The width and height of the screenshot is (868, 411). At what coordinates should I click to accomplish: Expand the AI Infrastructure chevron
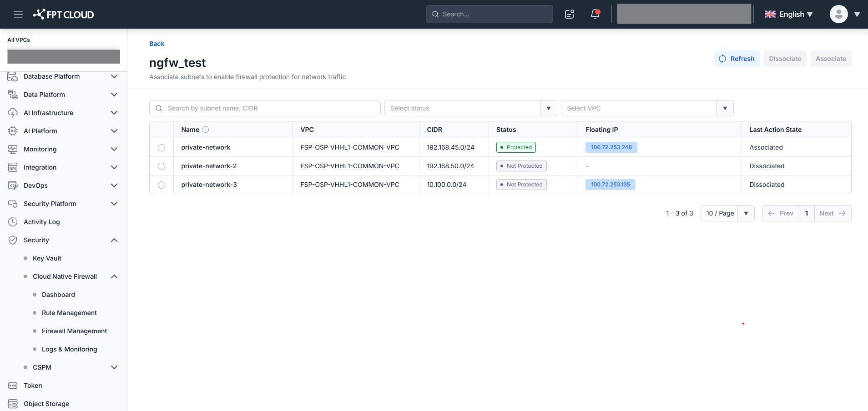(x=114, y=113)
